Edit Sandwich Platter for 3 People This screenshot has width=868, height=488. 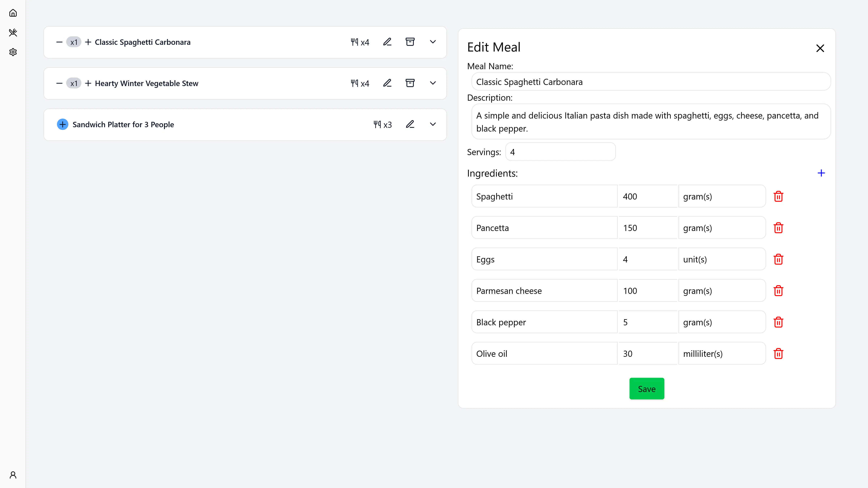pos(410,124)
